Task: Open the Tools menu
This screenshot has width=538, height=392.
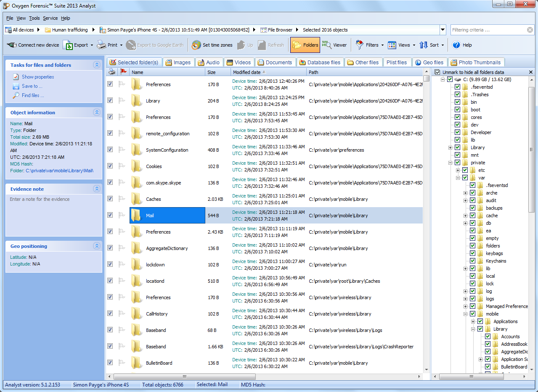Action: (34, 18)
